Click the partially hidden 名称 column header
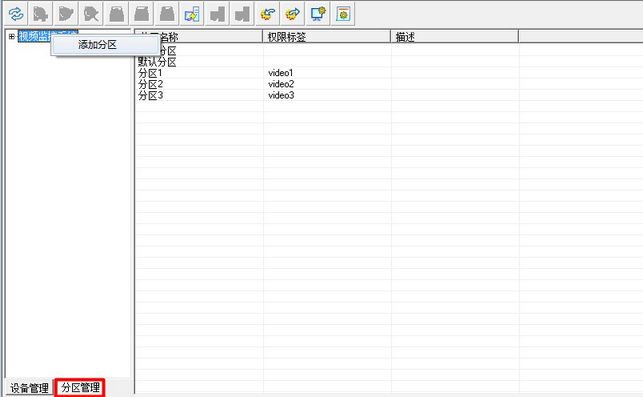Image resolution: width=643 pixels, height=397 pixels. click(198, 37)
